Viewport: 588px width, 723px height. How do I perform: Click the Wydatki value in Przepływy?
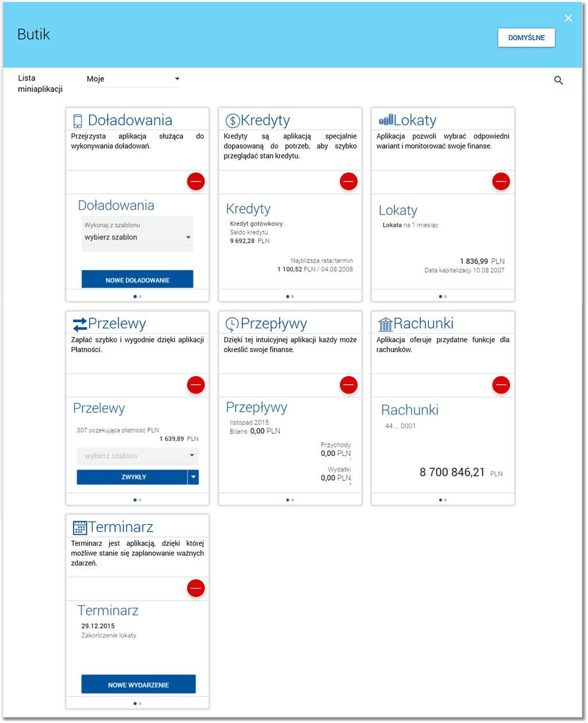(x=336, y=478)
